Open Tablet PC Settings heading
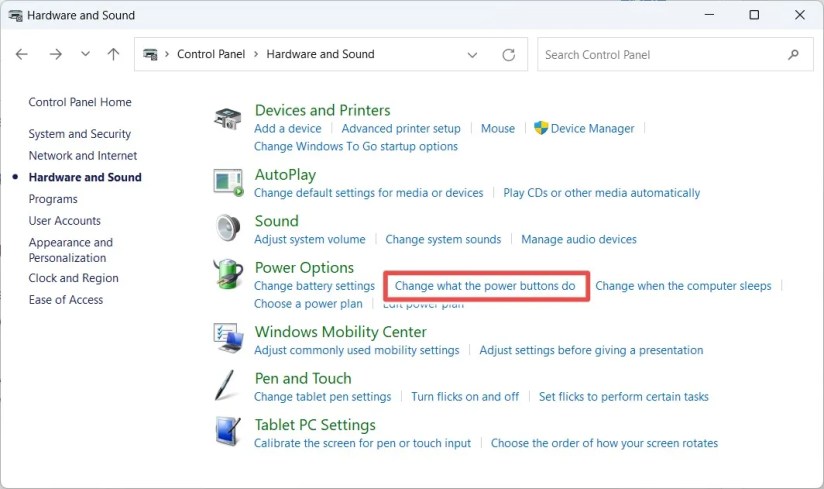Screen dimensions: 824x489 tap(315, 425)
